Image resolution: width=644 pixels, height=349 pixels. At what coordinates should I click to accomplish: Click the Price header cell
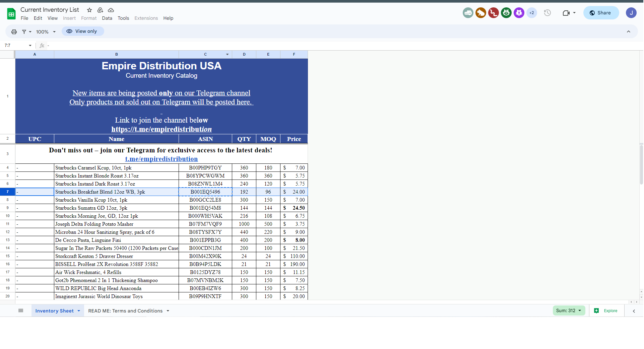coord(294,139)
